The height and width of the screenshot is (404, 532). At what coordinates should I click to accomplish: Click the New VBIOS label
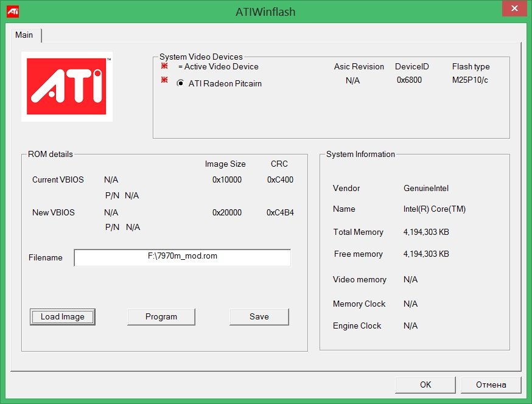click(x=54, y=213)
